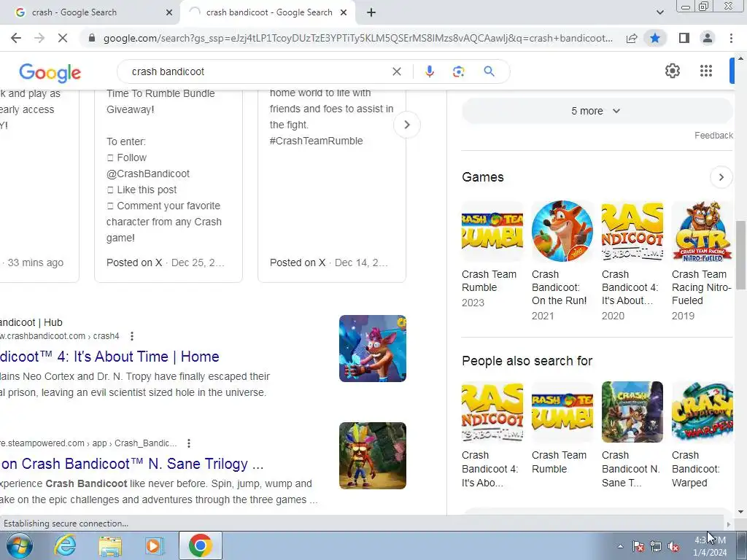Search by image with Google Lens
747x560 pixels.
pos(458,71)
